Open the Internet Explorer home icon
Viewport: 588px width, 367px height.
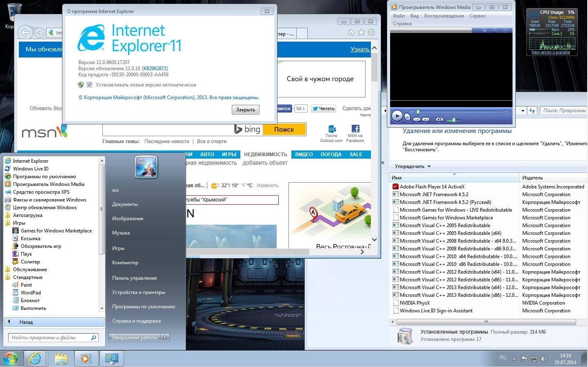click(351, 33)
